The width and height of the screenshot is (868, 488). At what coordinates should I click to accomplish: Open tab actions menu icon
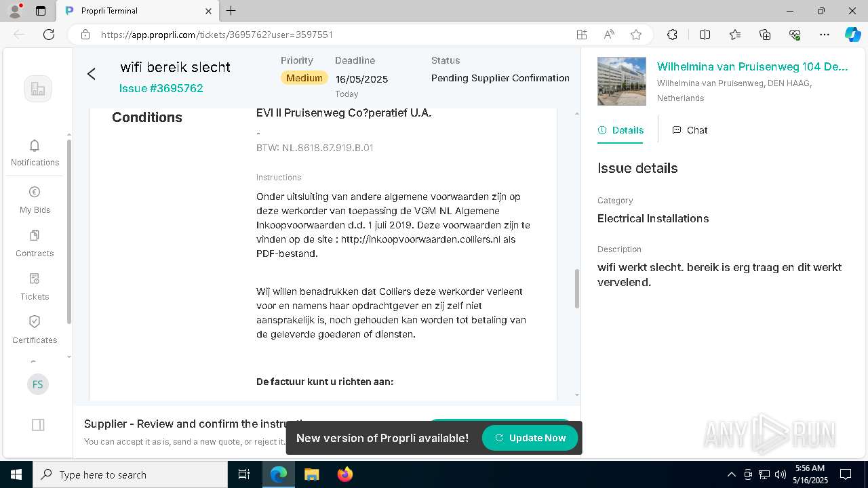point(41,11)
